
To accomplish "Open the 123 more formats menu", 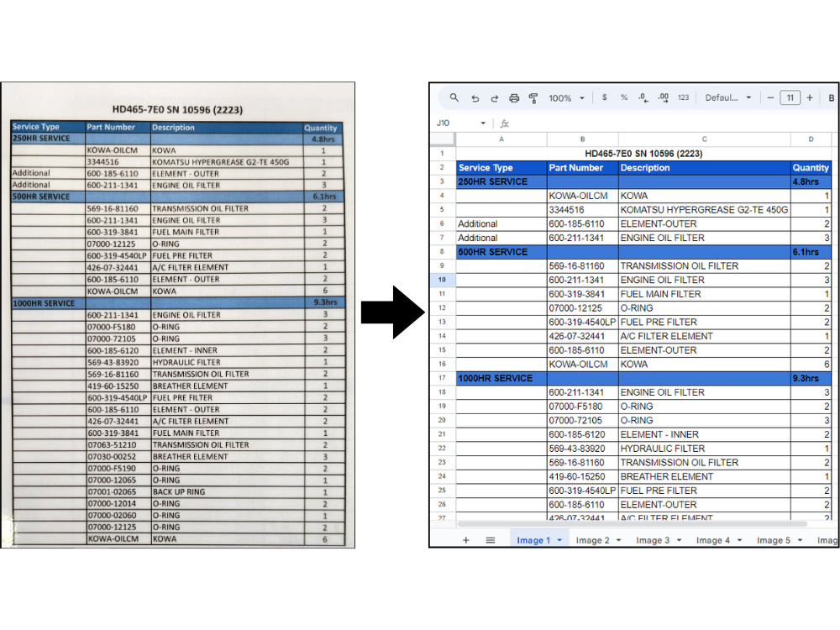I will click(x=683, y=97).
